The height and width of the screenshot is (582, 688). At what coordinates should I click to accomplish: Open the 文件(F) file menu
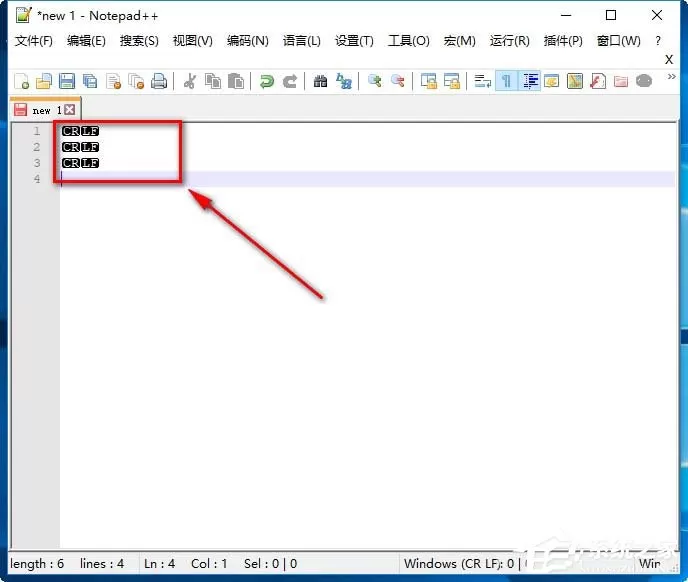click(x=33, y=41)
